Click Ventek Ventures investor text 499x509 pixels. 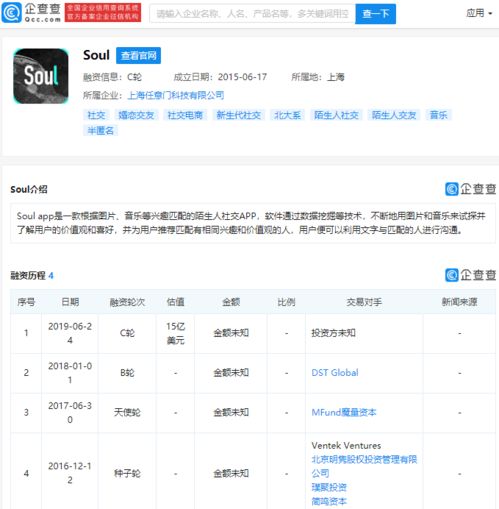tap(346, 446)
